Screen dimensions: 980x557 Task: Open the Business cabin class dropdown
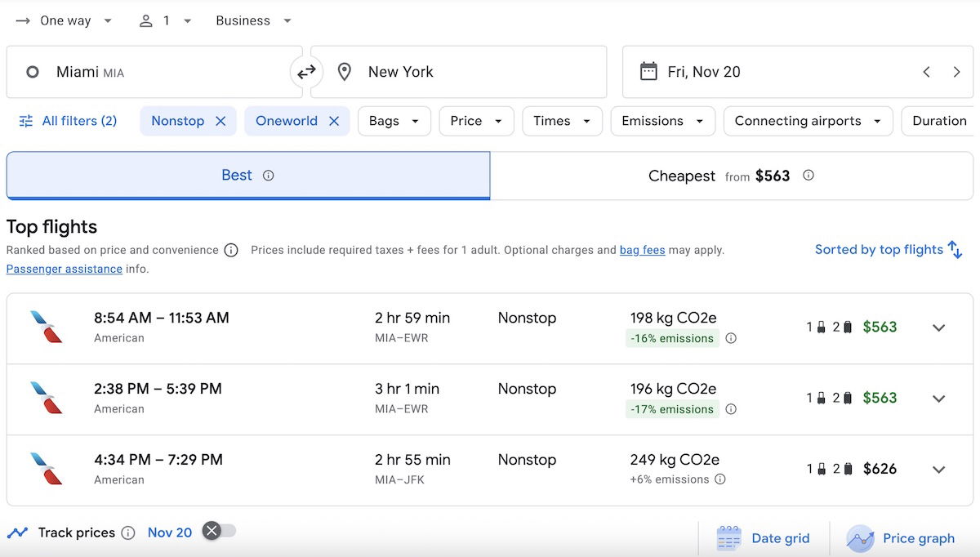point(253,21)
